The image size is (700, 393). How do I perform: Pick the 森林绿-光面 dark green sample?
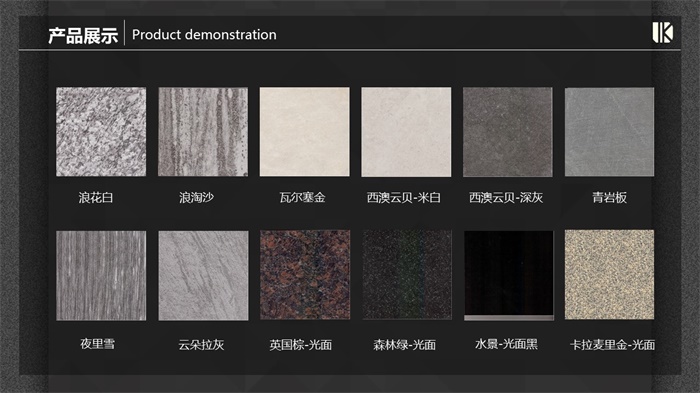point(407,275)
